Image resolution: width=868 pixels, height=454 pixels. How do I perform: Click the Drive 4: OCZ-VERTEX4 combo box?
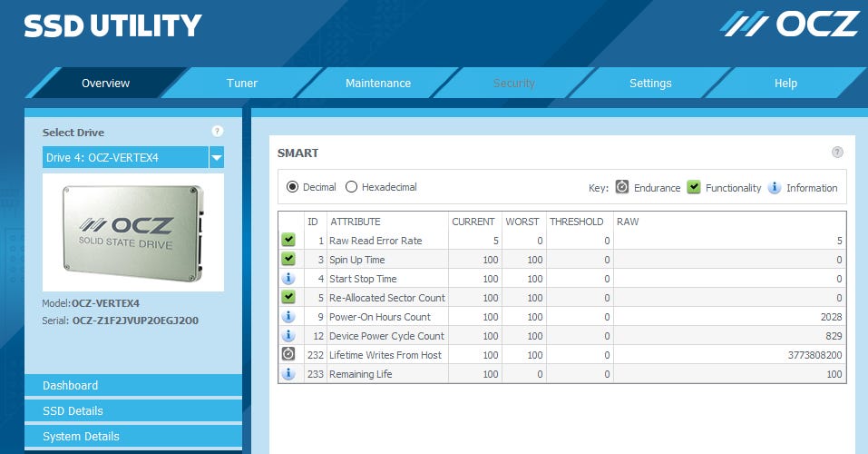(x=125, y=158)
